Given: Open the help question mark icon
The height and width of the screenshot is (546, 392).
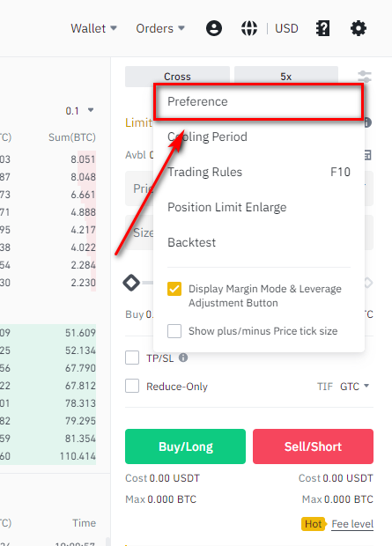Looking at the screenshot, I should point(322,28).
